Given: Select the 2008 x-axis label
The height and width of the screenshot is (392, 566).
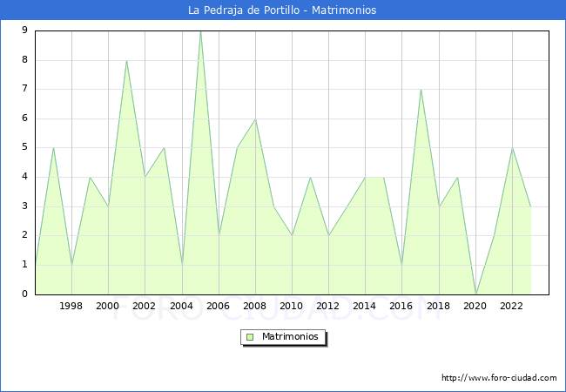Looking at the screenshot, I should 255,306.
